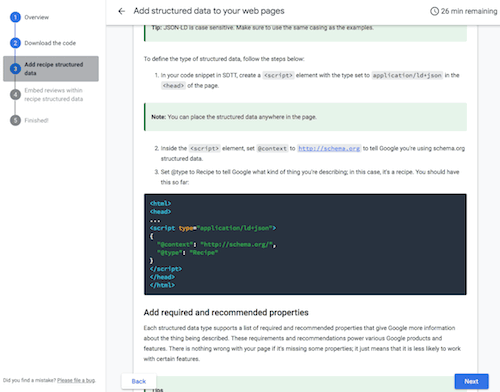Click 'Did you find a mistake?' text
The width and height of the screenshot is (500, 392).
coord(29,380)
